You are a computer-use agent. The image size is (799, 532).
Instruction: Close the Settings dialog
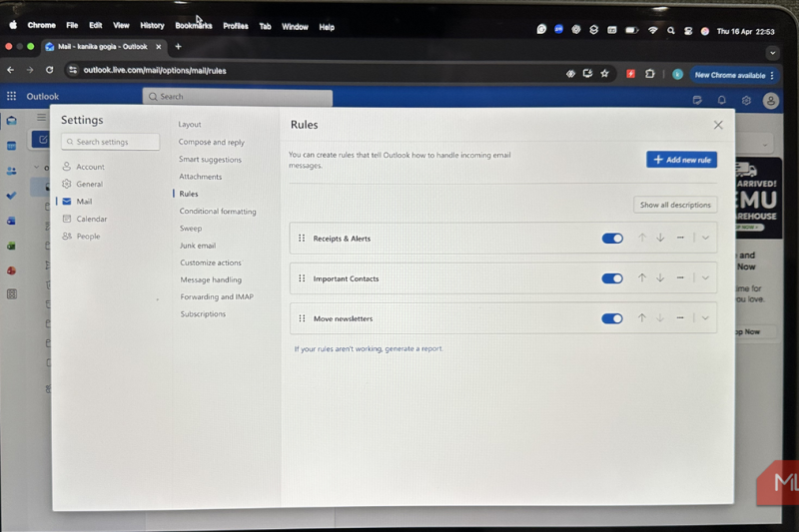click(x=718, y=125)
